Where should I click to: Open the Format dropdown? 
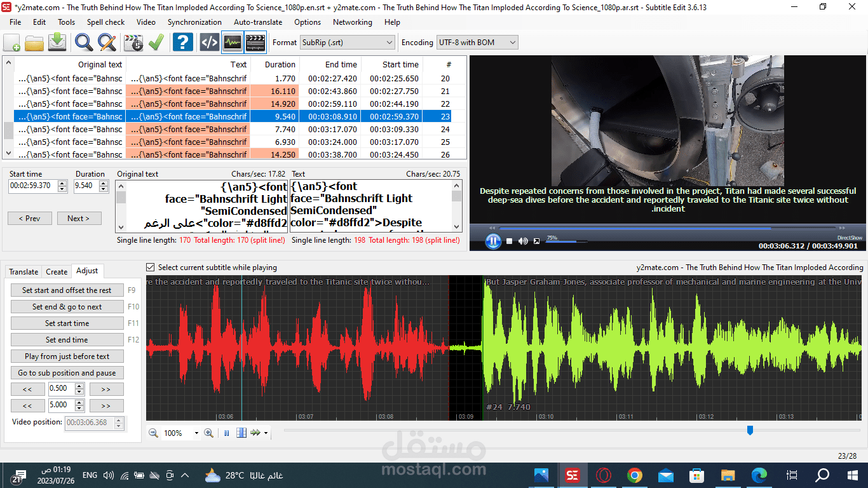[x=348, y=43]
